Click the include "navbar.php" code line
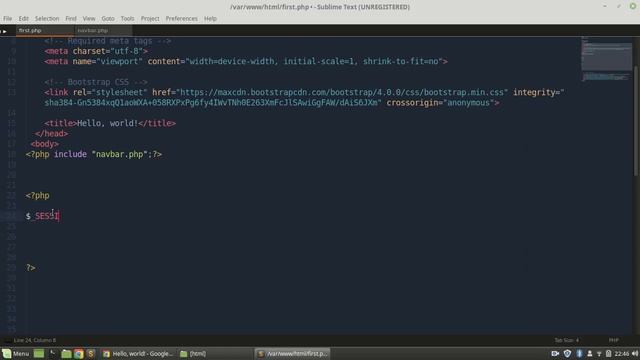The image size is (640, 360). [x=94, y=154]
